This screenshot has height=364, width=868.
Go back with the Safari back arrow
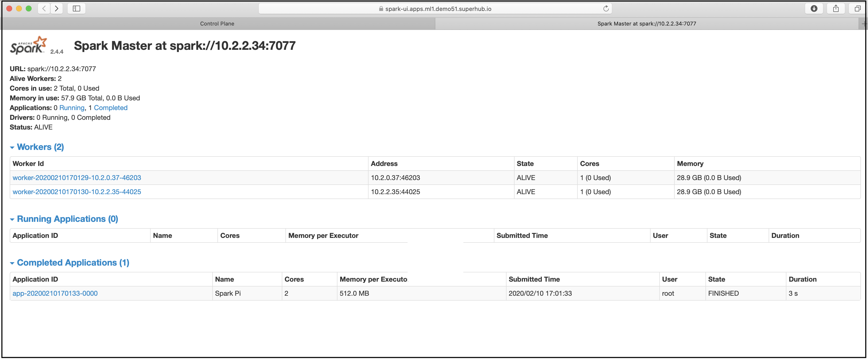point(44,9)
